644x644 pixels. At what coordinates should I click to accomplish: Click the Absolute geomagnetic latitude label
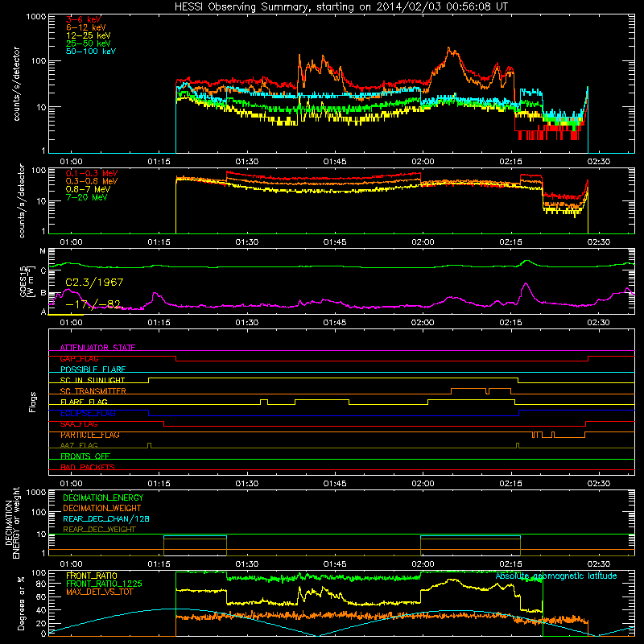click(556, 576)
